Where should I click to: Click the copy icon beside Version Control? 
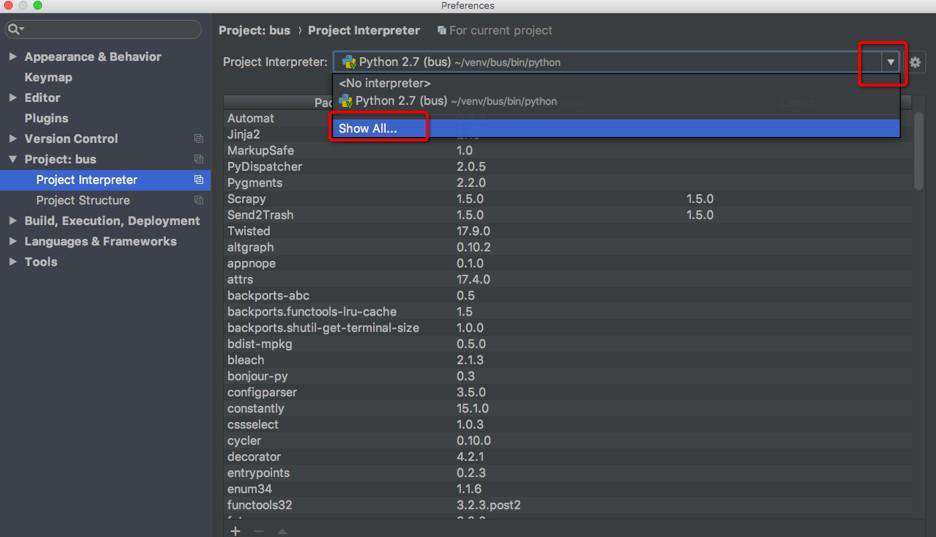tap(199, 138)
